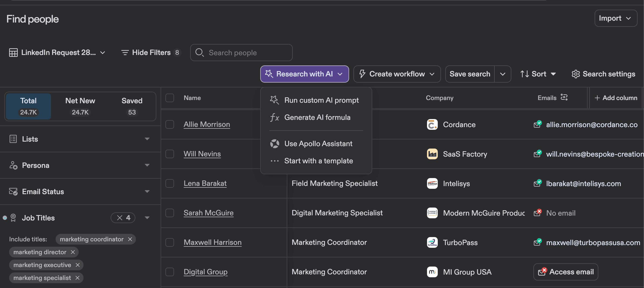644x288 pixels.
Task: Click the filter lines icon next to Hide Filters
Action: (125, 53)
